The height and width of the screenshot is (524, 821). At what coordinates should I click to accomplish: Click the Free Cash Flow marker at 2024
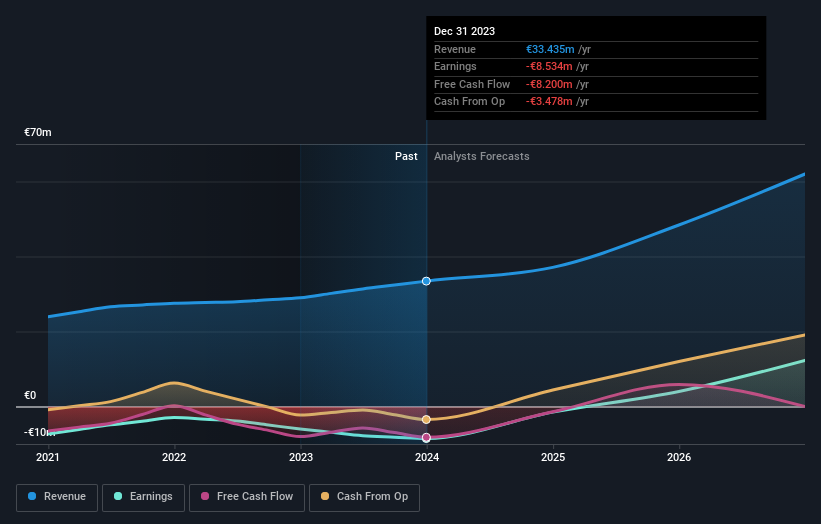(x=426, y=437)
